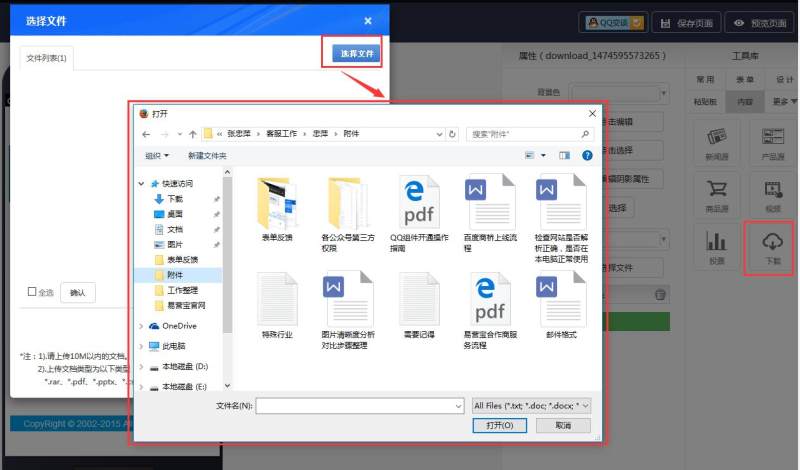Switch to the 粘贴板 toolbox tab

[x=705, y=102]
